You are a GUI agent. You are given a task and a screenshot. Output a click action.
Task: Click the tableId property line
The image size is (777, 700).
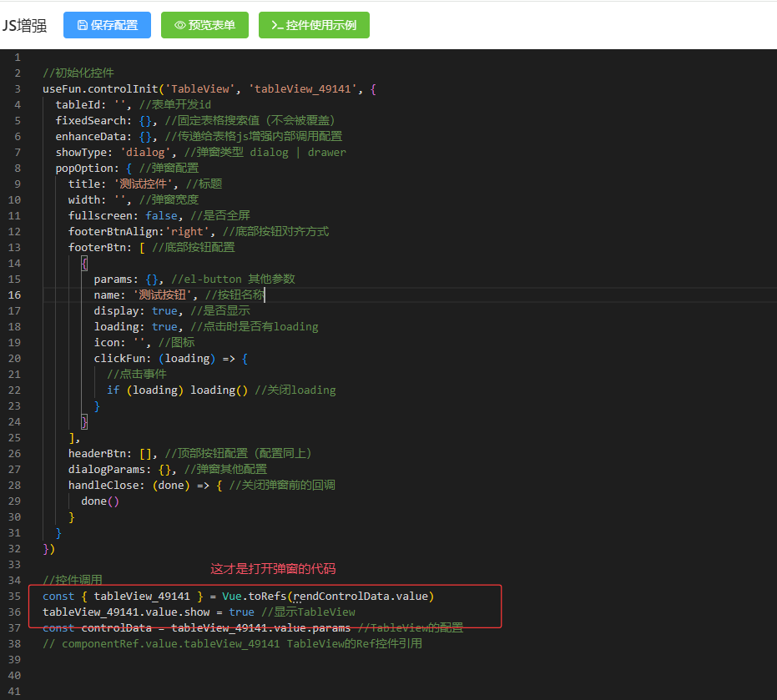click(x=134, y=104)
